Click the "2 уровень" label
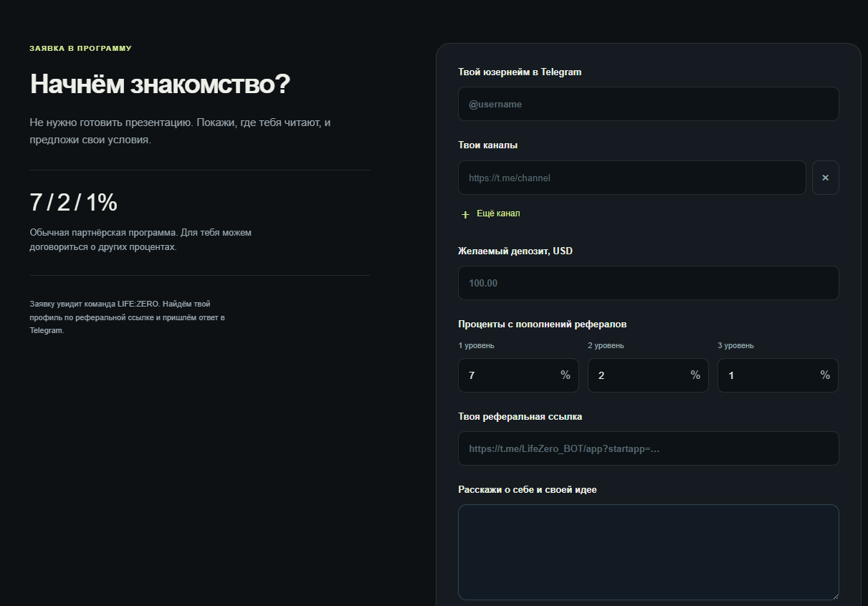Screen dimensions: 868x606 pos(606,345)
